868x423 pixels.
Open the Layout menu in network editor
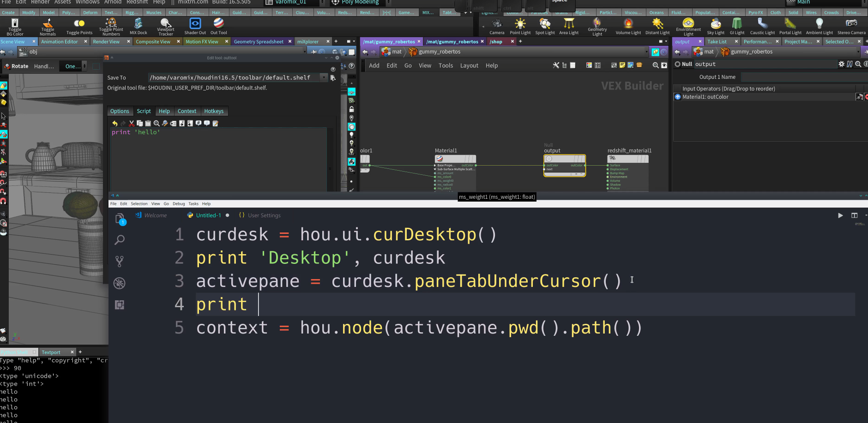click(x=469, y=66)
